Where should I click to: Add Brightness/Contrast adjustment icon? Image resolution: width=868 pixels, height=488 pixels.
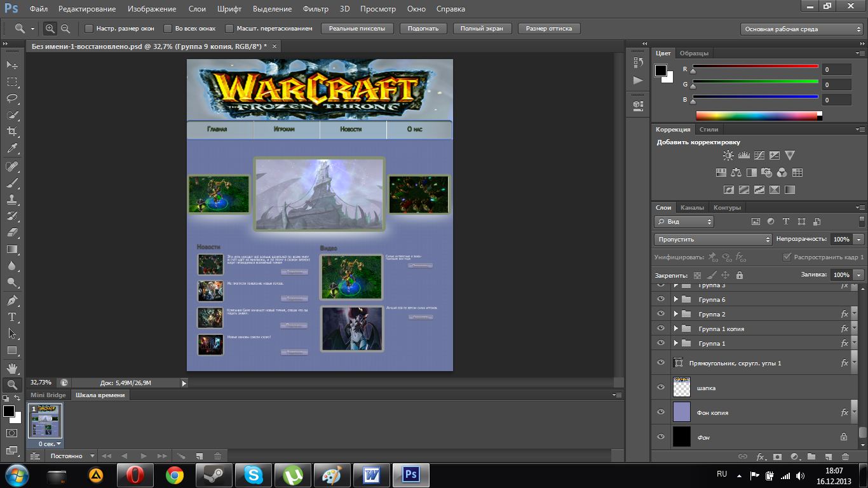pyautogui.click(x=728, y=155)
